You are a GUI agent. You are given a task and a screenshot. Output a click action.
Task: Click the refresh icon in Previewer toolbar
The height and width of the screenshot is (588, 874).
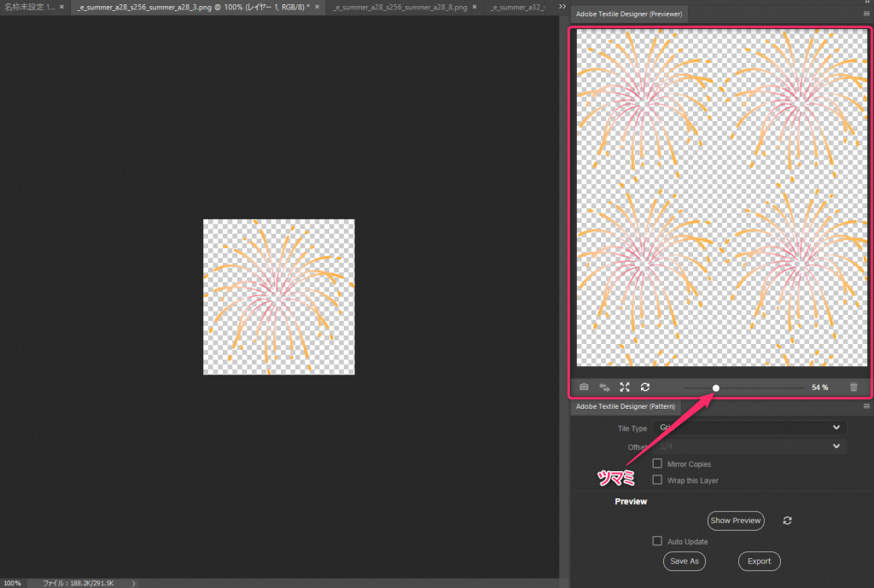[645, 387]
